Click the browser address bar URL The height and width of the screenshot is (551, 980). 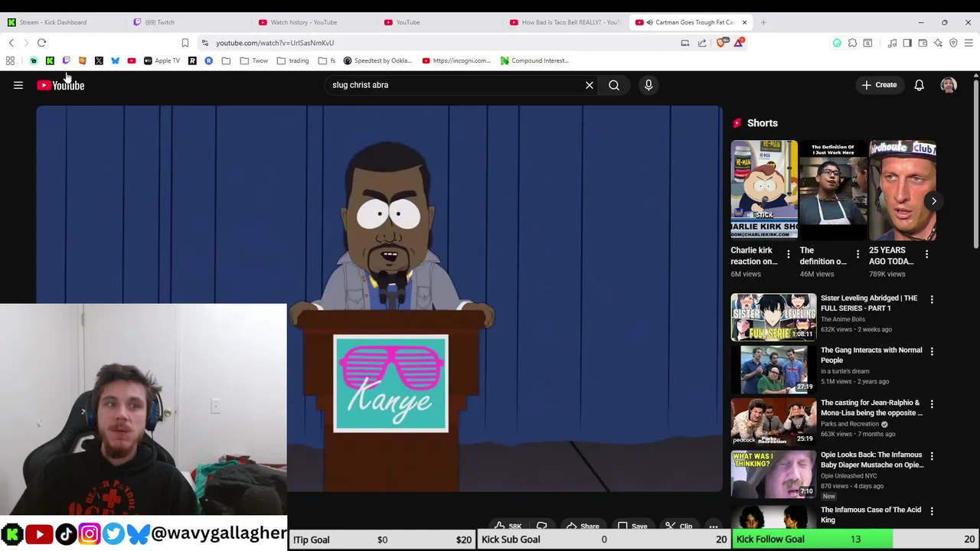[275, 43]
